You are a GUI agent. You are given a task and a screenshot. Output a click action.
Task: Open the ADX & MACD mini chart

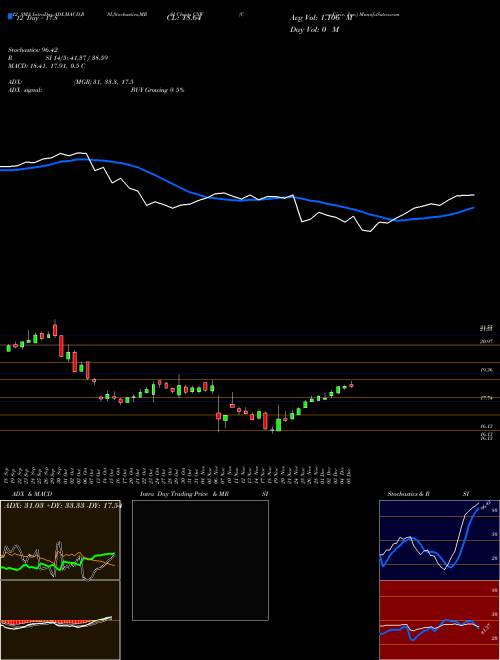(60, 540)
